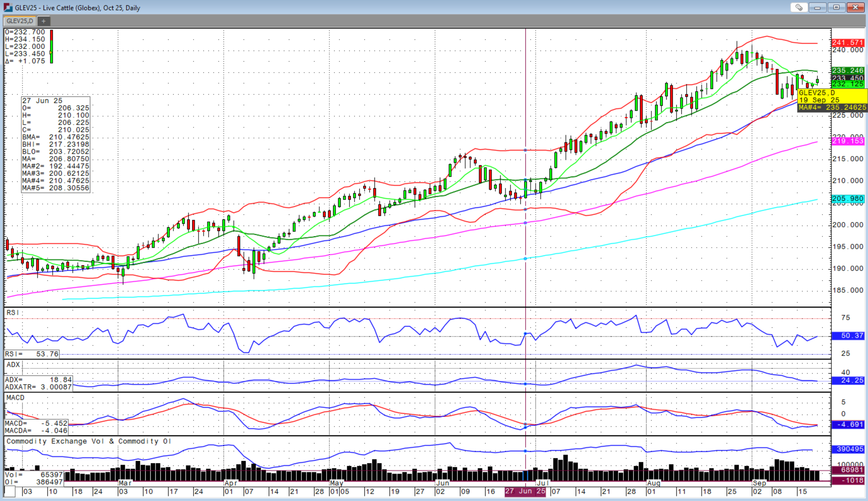868x501 pixels.
Task: Click the empty box at time axis start
Action: pyautogui.click(x=10, y=491)
